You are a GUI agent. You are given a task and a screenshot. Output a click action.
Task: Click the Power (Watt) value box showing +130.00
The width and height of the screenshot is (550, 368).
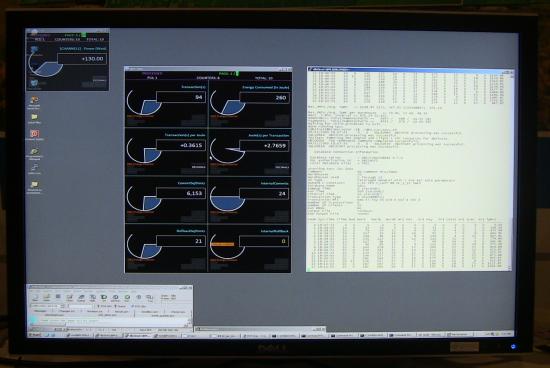(82, 59)
